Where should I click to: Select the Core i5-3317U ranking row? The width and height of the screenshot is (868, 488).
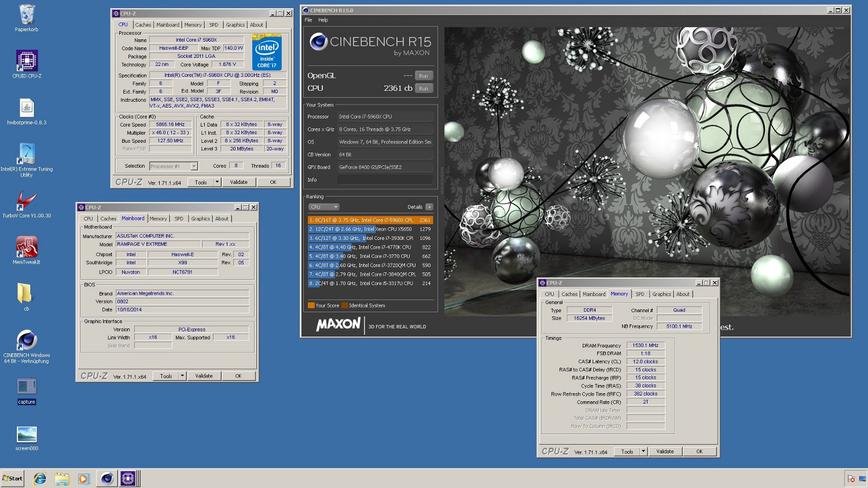[x=370, y=283]
